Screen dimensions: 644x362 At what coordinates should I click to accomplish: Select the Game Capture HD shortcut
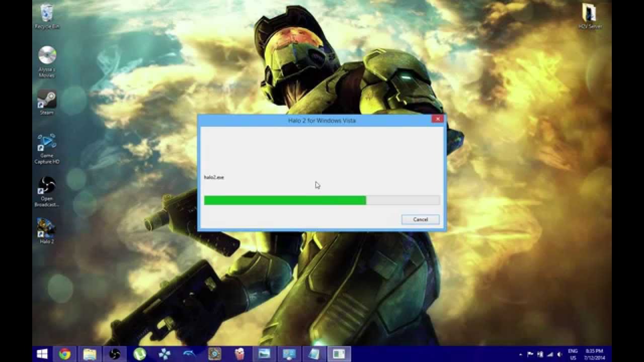pos(47,149)
